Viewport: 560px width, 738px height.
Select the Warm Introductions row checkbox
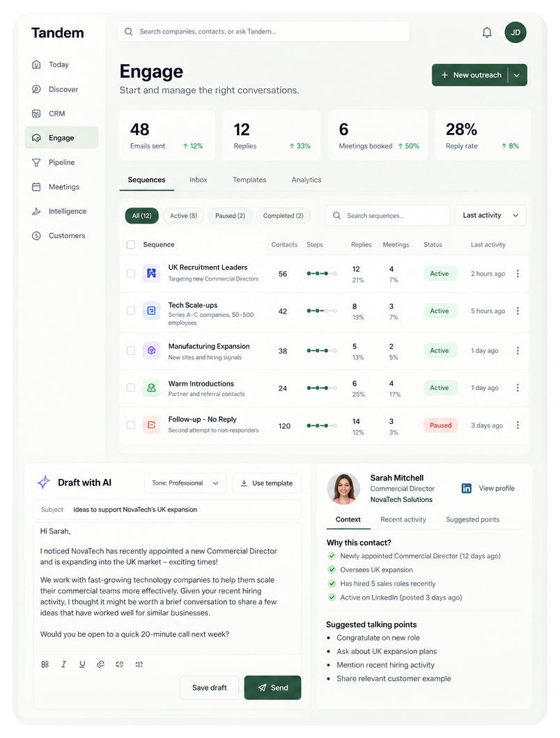click(131, 388)
